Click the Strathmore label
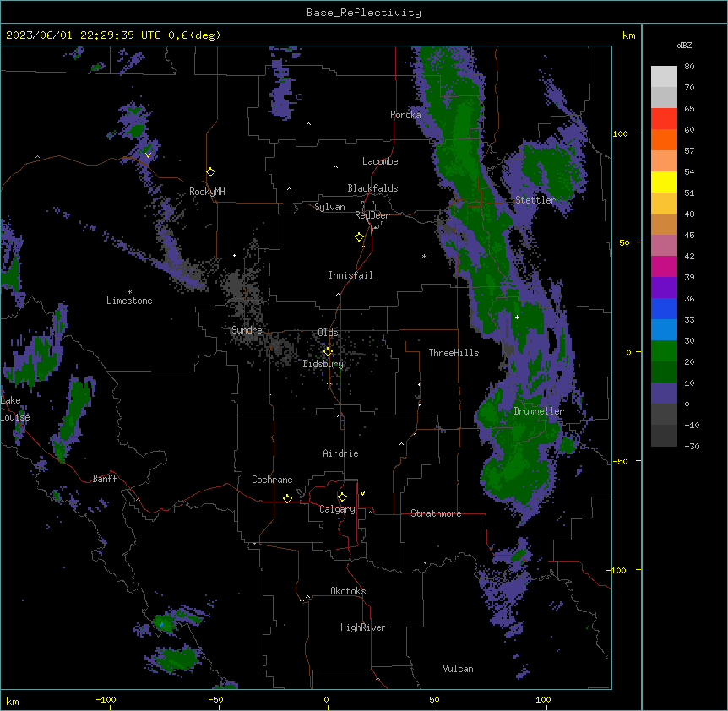This screenshot has height=711, width=728. pyautogui.click(x=436, y=513)
